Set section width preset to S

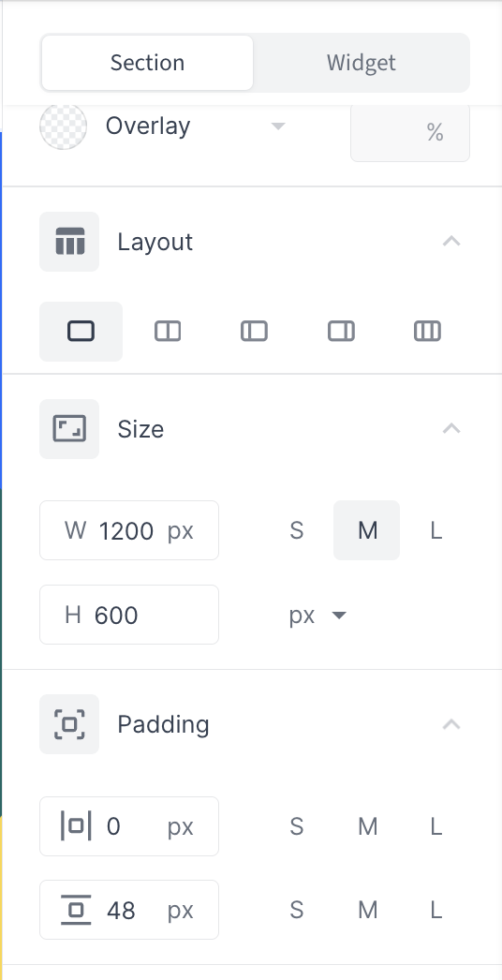pos(297,530)
